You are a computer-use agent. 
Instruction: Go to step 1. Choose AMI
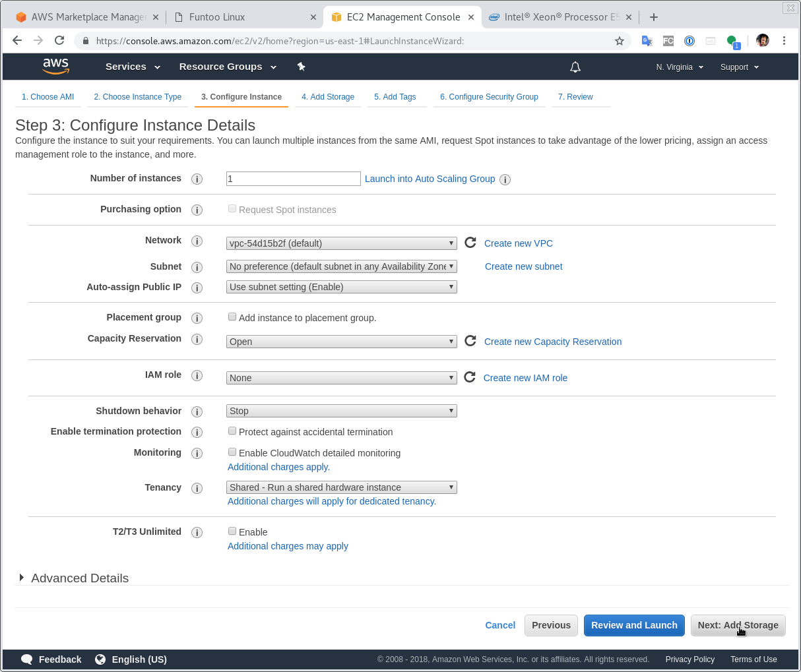pos(48,97)
